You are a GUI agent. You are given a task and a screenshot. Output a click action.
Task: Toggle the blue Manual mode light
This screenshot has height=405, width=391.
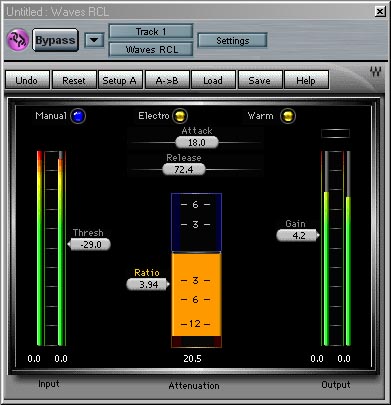pyautogui.click(x=78, y=116)
